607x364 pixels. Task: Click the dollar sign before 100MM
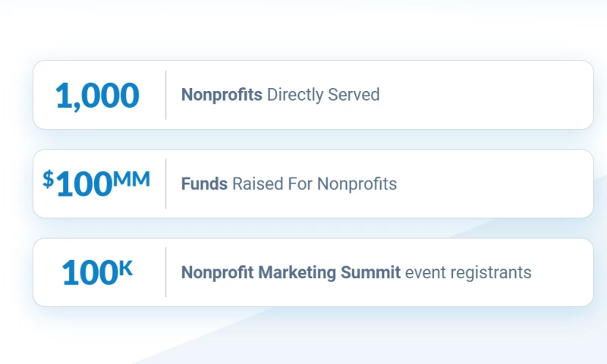[49, 179]
